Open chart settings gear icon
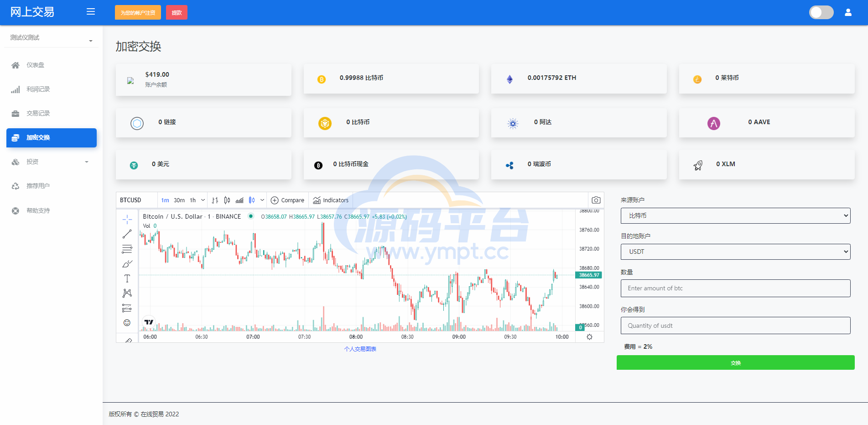The height and width of the screenshot is (425, 868). [589, 337]
